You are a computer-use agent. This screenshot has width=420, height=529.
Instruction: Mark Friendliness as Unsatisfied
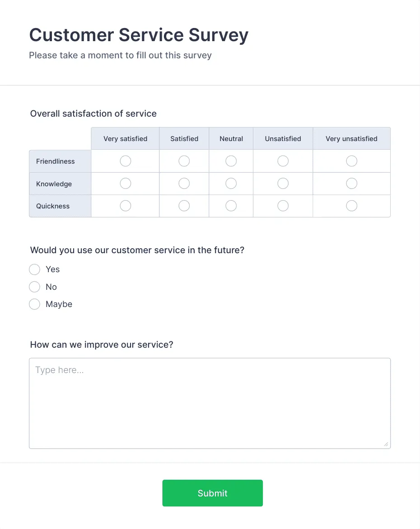[x=283, y=161]
